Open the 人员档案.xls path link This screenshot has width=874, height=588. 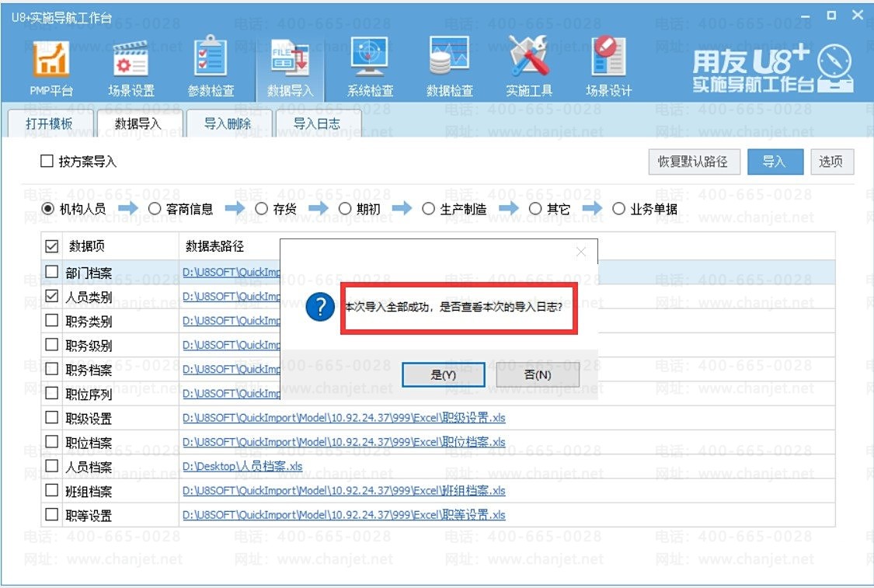(242, 467)
